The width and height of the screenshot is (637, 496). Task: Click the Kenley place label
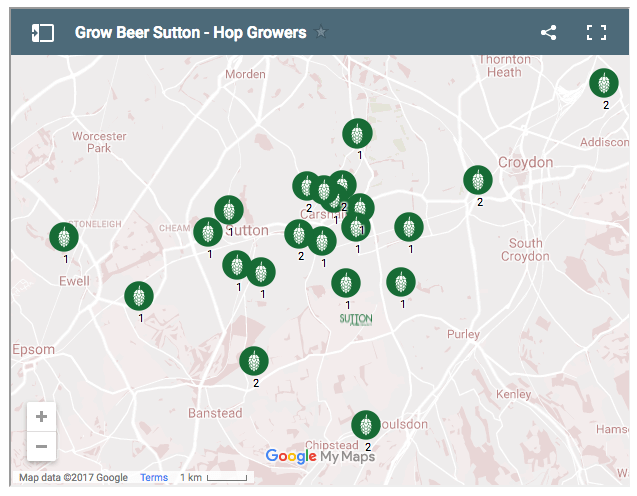(x=514, y=394)
